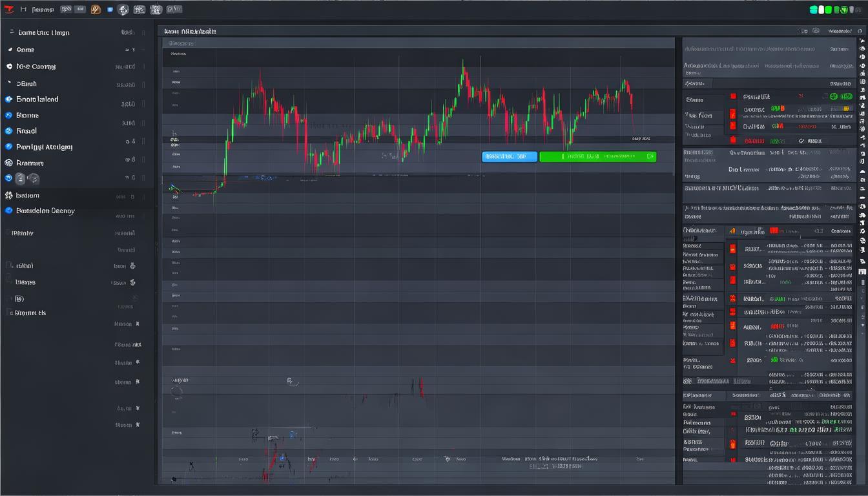Image resolution: width=868 pixels, height=496 pixels.
Task: Click the shield icon beside Nxe Cuortrgt
Action: click(x=9, y=67)
